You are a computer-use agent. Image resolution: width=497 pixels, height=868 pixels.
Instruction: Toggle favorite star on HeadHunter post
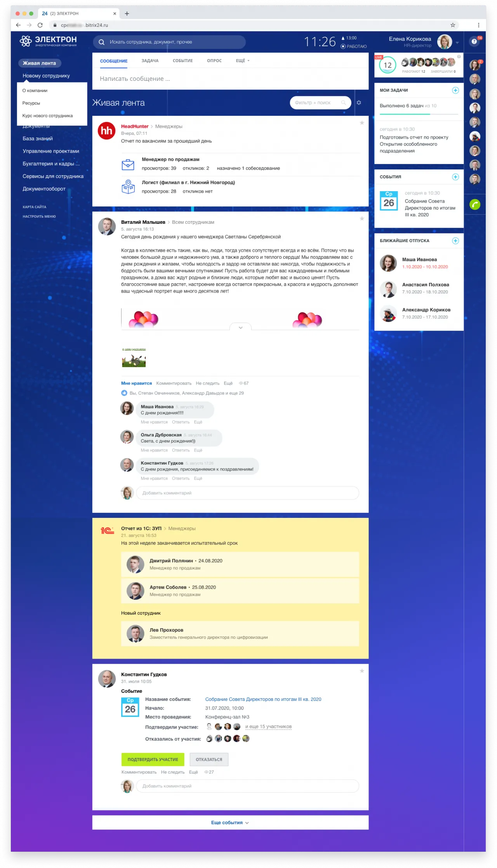362,123
